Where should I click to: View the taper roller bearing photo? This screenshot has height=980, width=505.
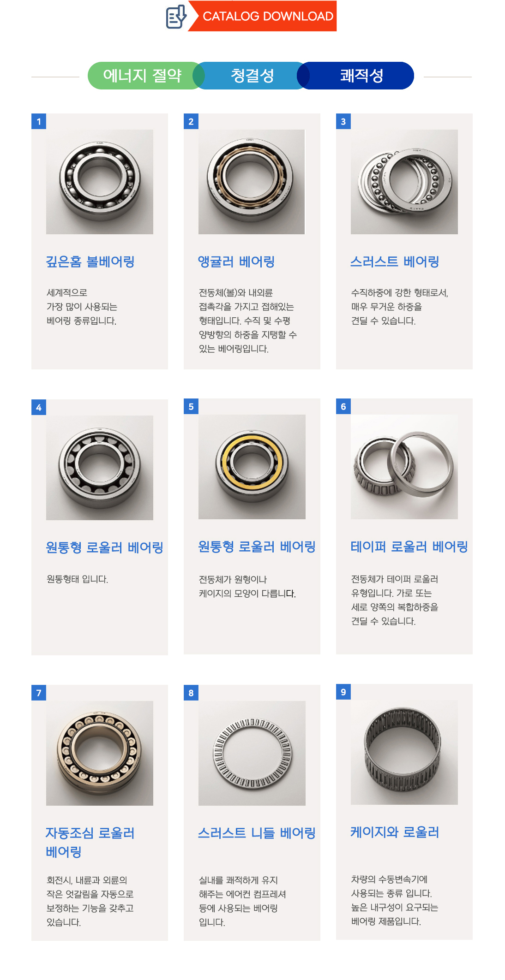tap(404, 467)
